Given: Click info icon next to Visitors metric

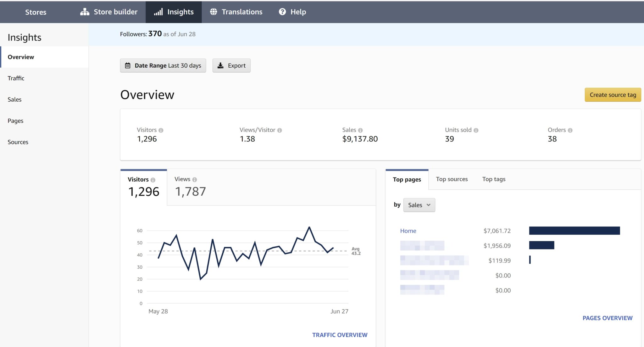Looking at the screenshot, I should [161, 130].
